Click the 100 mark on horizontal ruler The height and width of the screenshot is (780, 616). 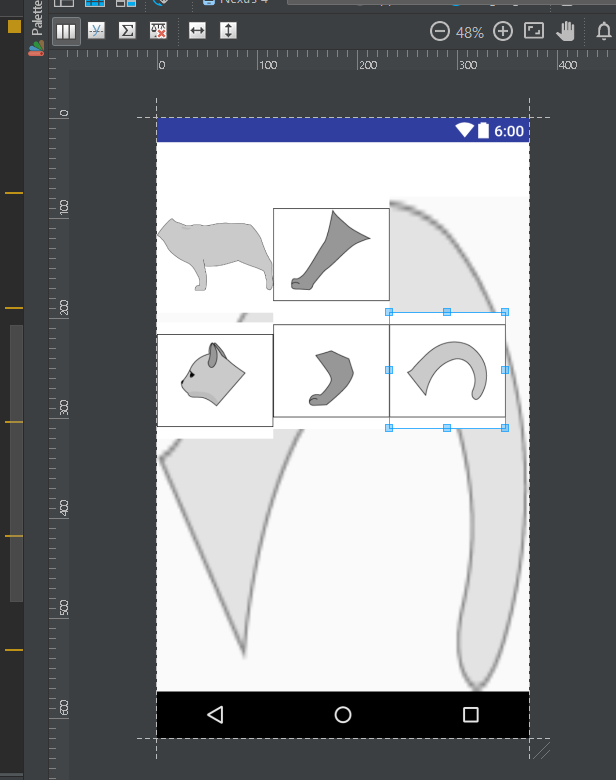tap(268, 65)
